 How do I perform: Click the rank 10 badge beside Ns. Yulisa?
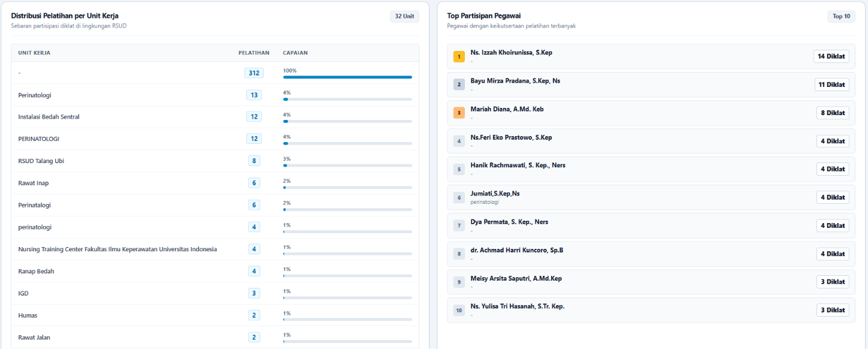click(459, 310)
